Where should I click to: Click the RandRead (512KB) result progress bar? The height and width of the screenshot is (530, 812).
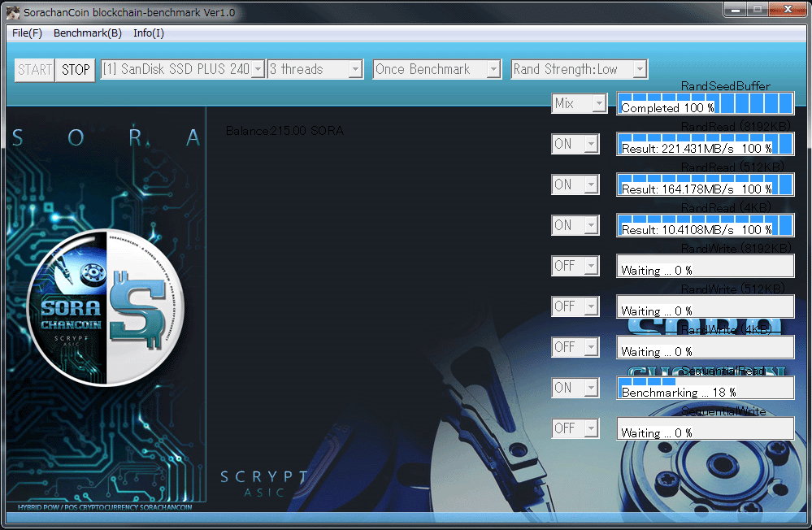click(x=706, y=185)
